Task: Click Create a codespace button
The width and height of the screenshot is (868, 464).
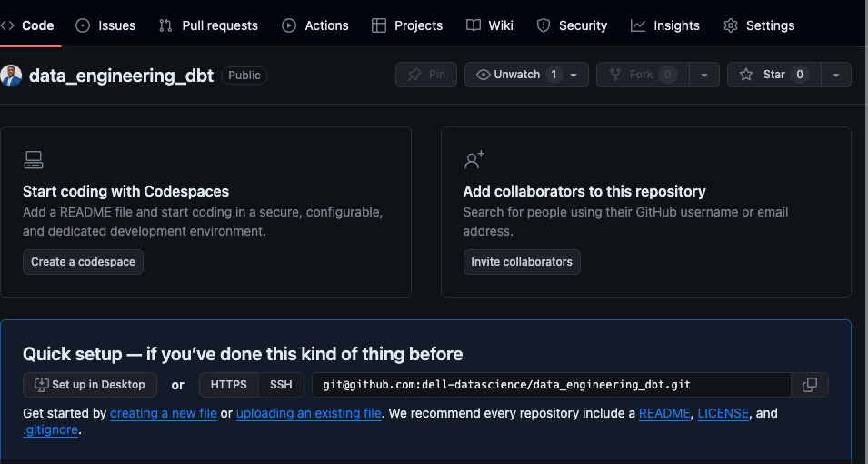Action: pyautogui.click(x=83, y=262)
